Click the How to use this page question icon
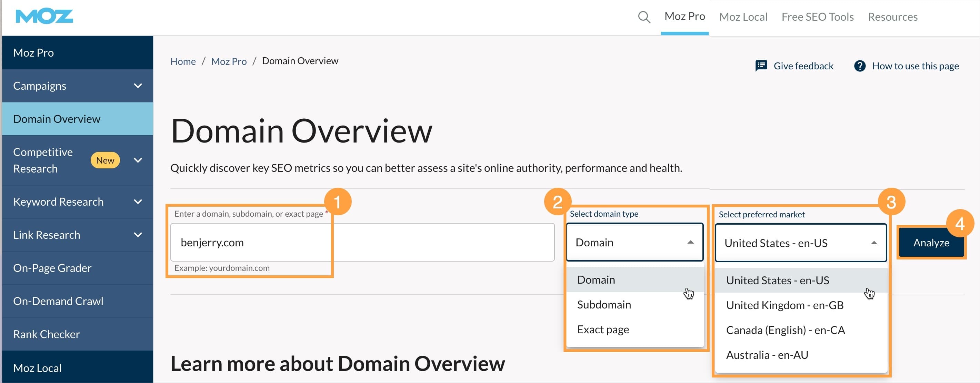Screen dimensions: 980x383 pos(859,66)
